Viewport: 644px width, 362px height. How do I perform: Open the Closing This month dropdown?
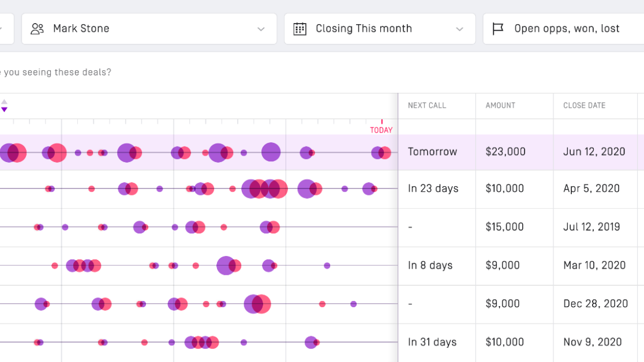click(x=379, y=29)
